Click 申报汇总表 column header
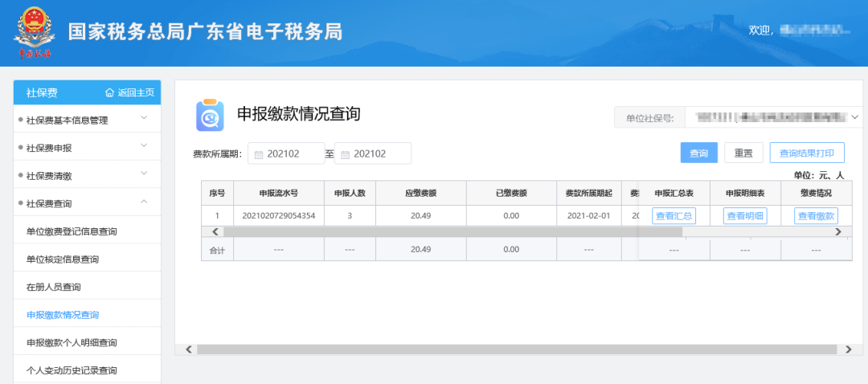The image size is (868, 384). coord(674,193)
